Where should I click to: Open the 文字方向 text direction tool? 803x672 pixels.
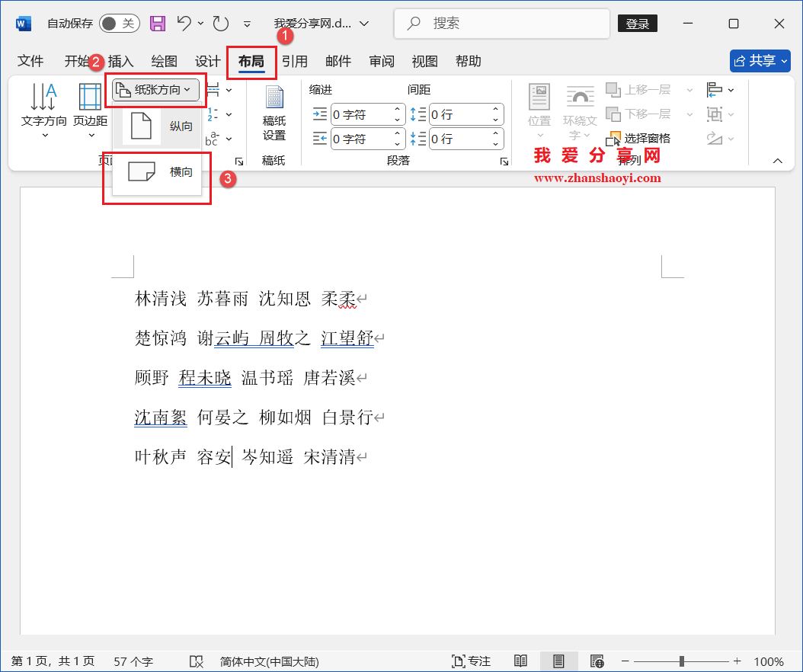[44, 110]
